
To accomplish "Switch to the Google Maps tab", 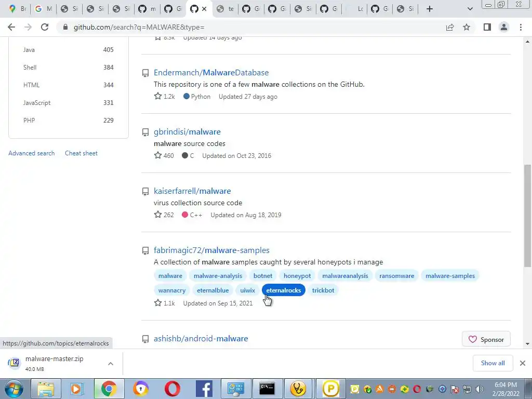I will click(18, 9).
